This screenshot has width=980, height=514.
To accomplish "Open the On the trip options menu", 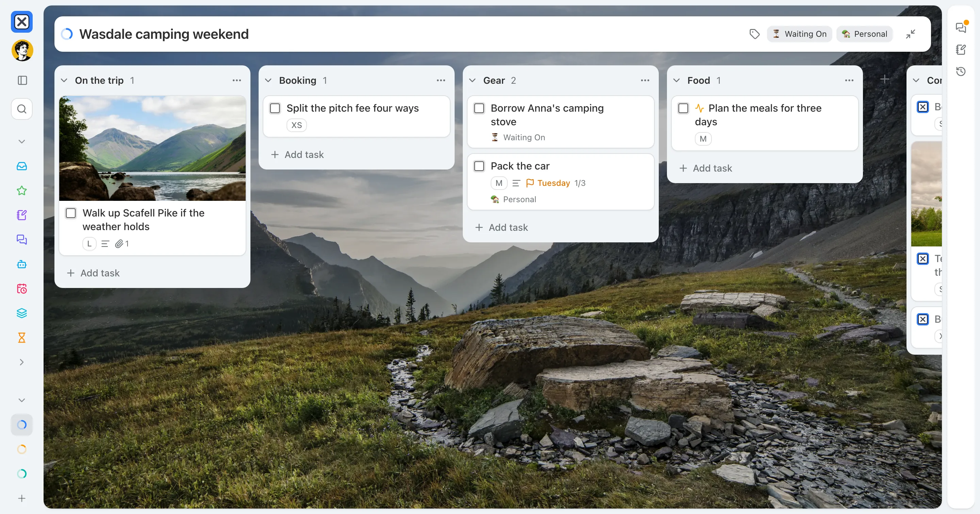I will (x=236, y=80).
